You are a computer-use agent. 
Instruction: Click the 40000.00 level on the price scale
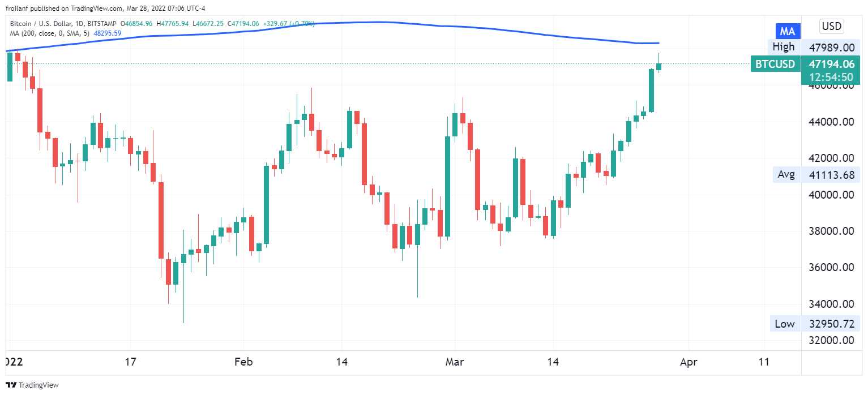coord(831,195)
